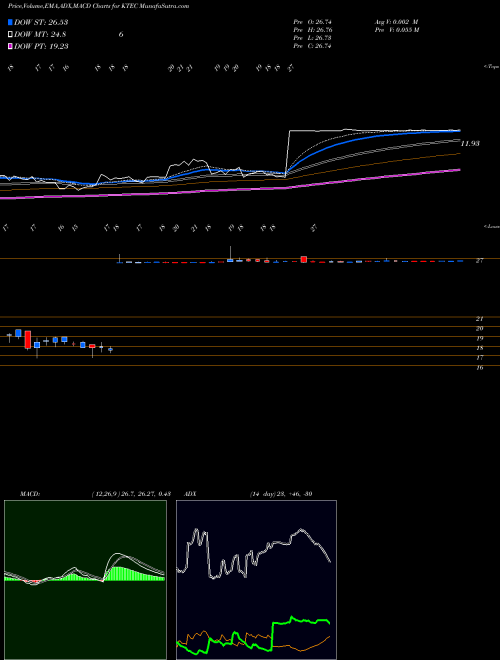Click the 'Avg V: 0.002 M' value
This screenshot has height=660, width=500.
396,21
